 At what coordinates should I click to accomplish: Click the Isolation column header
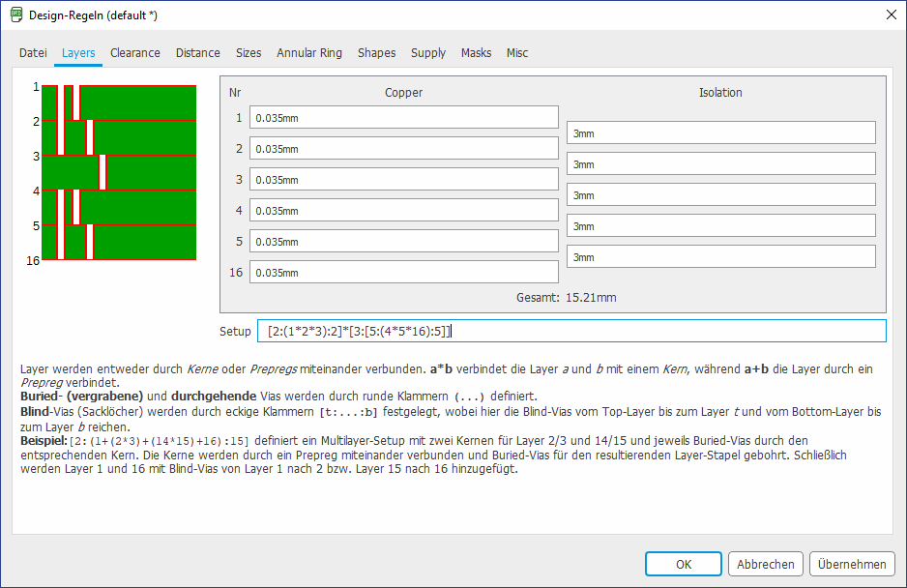pos(720,93)
